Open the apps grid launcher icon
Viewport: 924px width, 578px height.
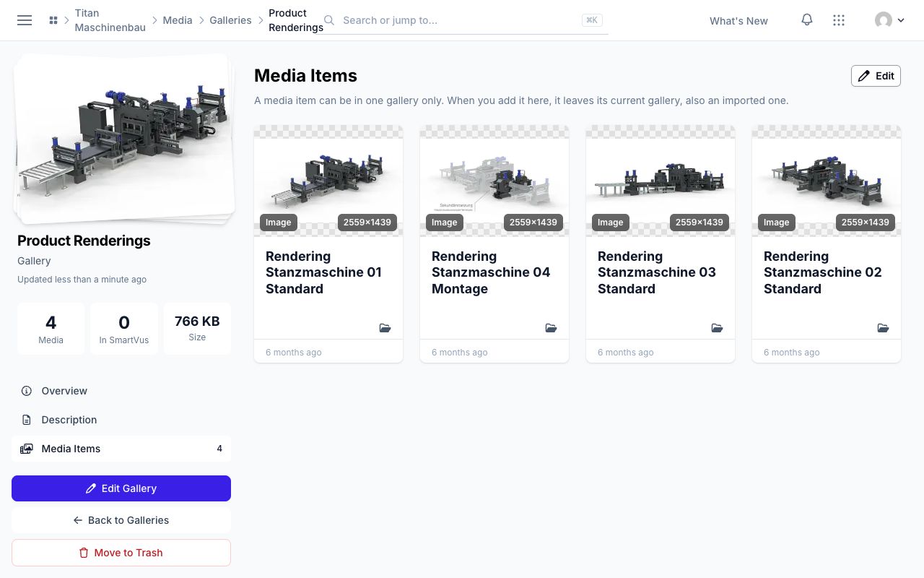coord(839,20)
